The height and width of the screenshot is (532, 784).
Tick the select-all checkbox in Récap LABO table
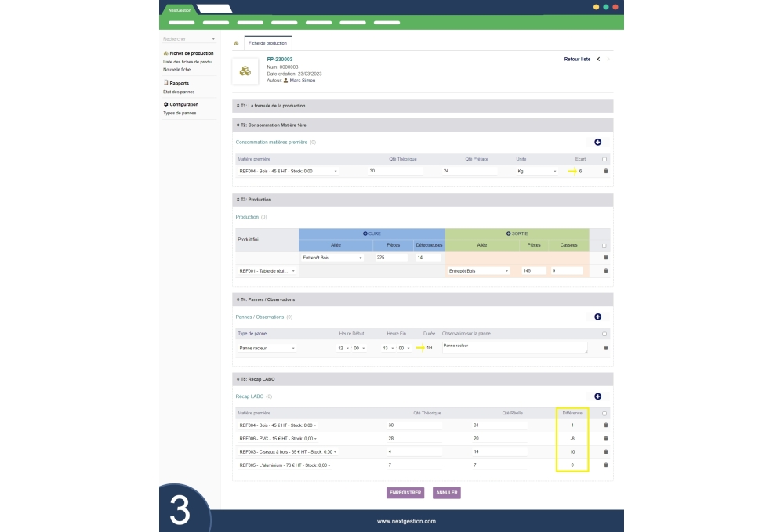click(604, 413)
